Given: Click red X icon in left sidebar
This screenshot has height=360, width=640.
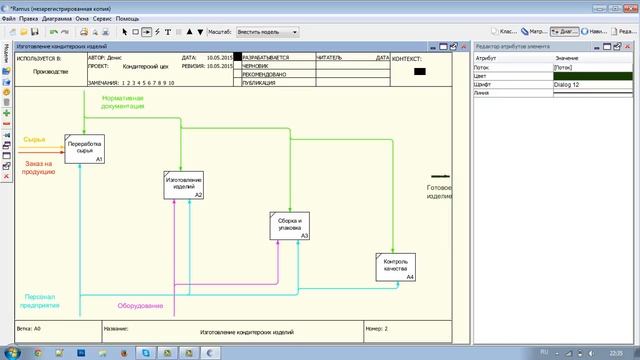Looking at the screenshot, I should click(x=7, y=176).
